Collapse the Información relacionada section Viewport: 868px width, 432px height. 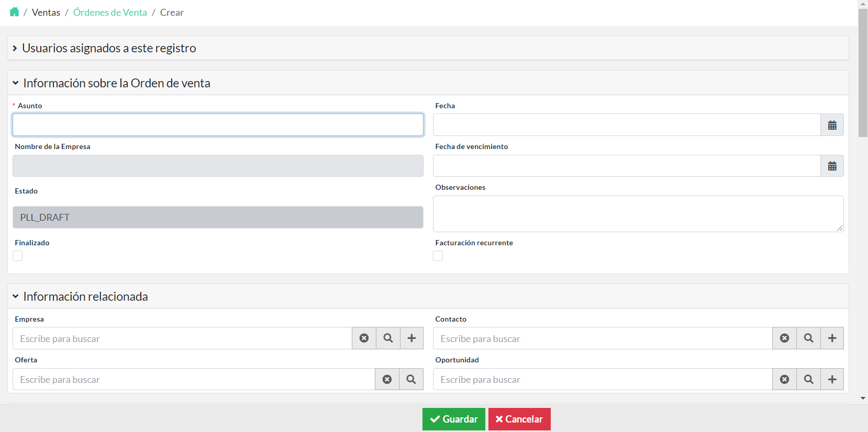[x=85, y=297]
